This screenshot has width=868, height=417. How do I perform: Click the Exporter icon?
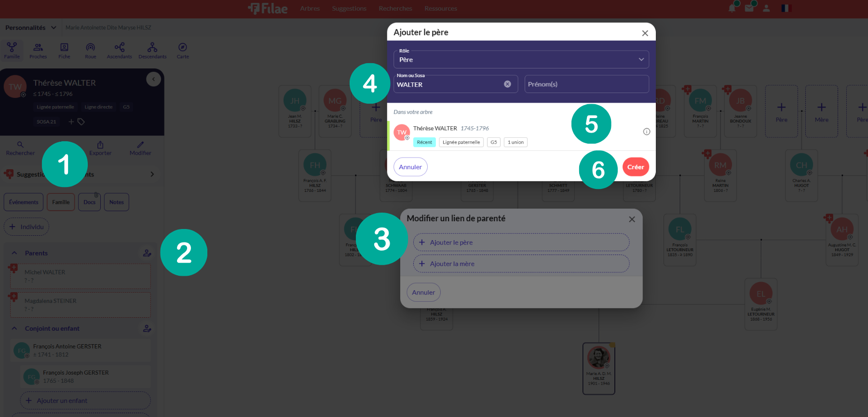coord(100,148)
